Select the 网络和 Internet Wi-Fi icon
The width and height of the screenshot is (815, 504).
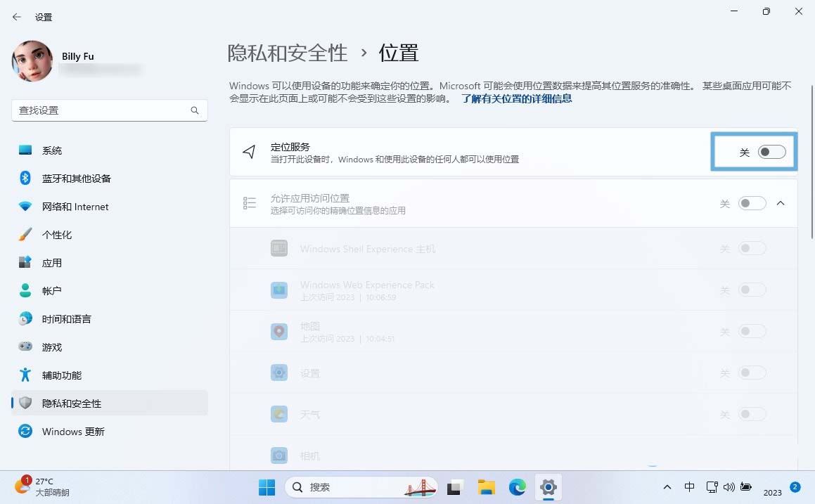point(25,207)
